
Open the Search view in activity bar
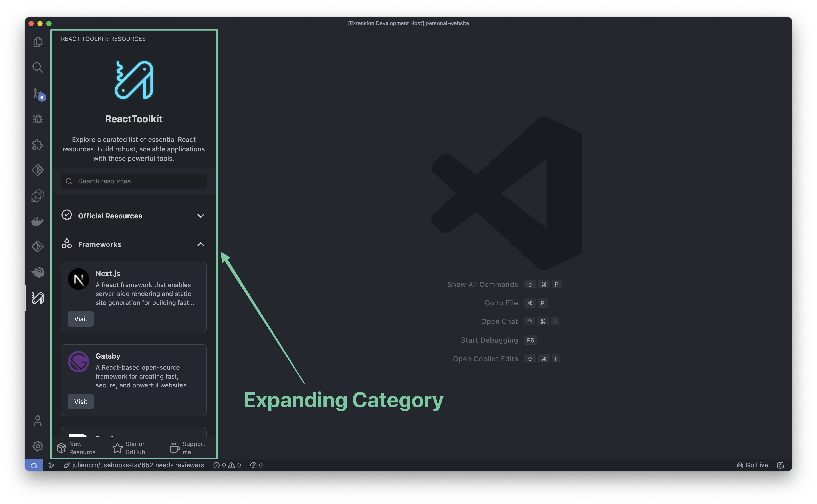click(38, 67)
